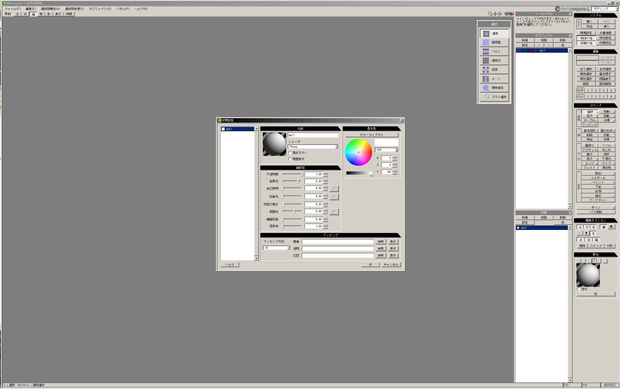This screenshot has height=389, width=620.
Task: Toggle the Y axis edit option button
Action: [587, 227]
